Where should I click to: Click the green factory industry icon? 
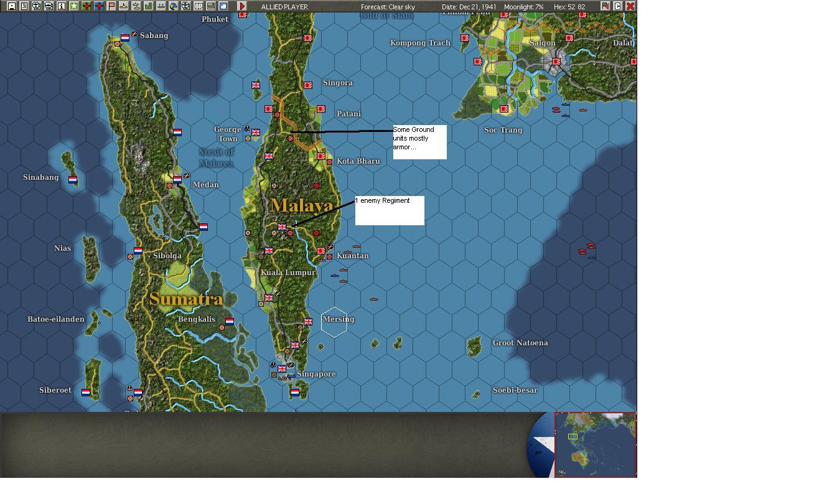[149, 6]
